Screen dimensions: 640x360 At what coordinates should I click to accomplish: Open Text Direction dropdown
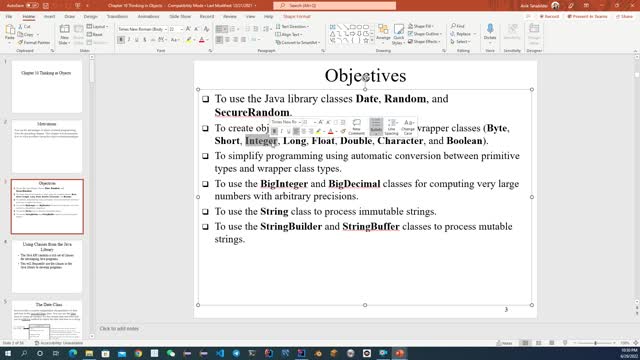tap(292, 27)
